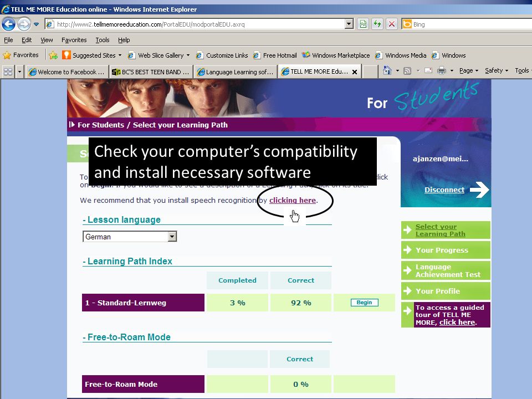Image resolution: width=532 pixels, height=399 pixels.
Task: Click the empty New Tab button
Action: click(371, 71)
